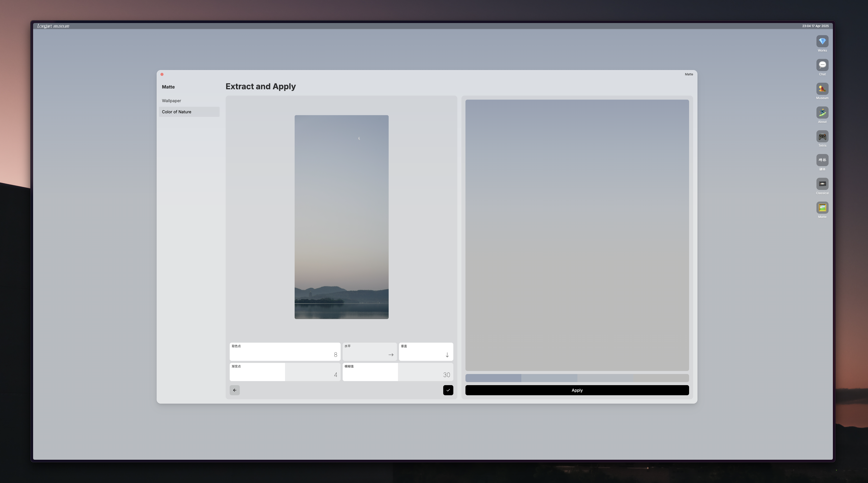The width and height of the screenshot is (868, 483).
Task: Launch the Tetris game icon
Action: (x=822, y=137)
